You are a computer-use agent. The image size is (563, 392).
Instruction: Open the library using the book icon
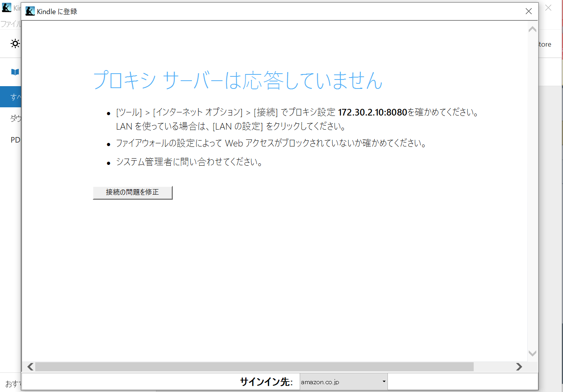14,72
